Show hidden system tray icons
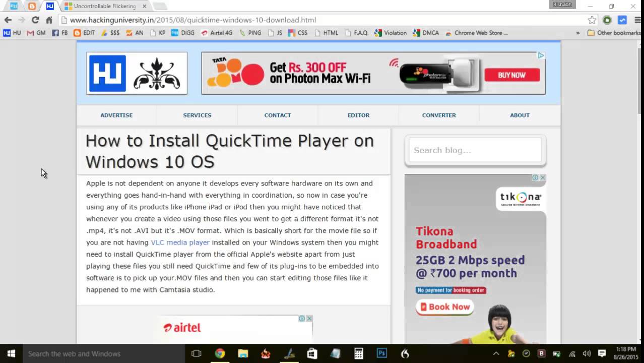644x363 pixels. tap(496, 354)
